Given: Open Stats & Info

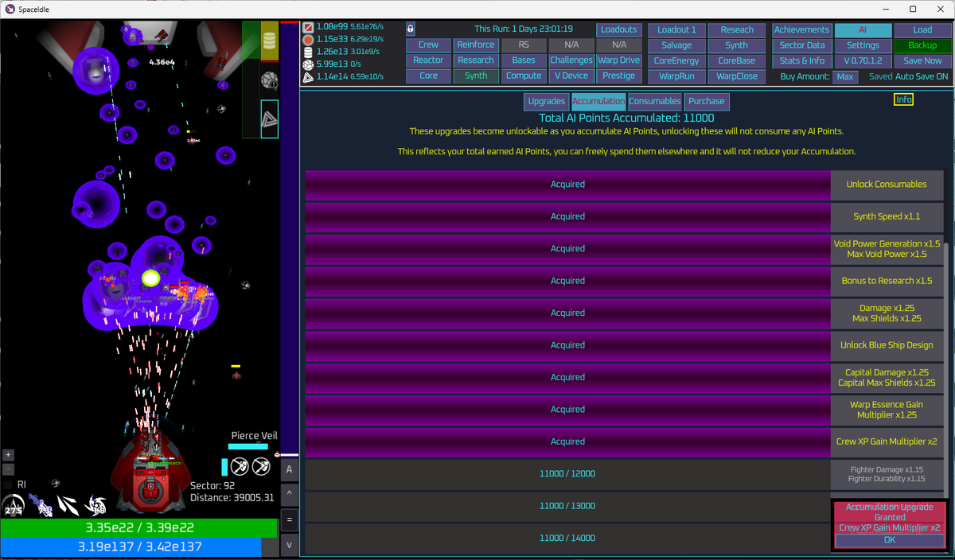Looking at the screenshot, I should click(x=801, y=61).
